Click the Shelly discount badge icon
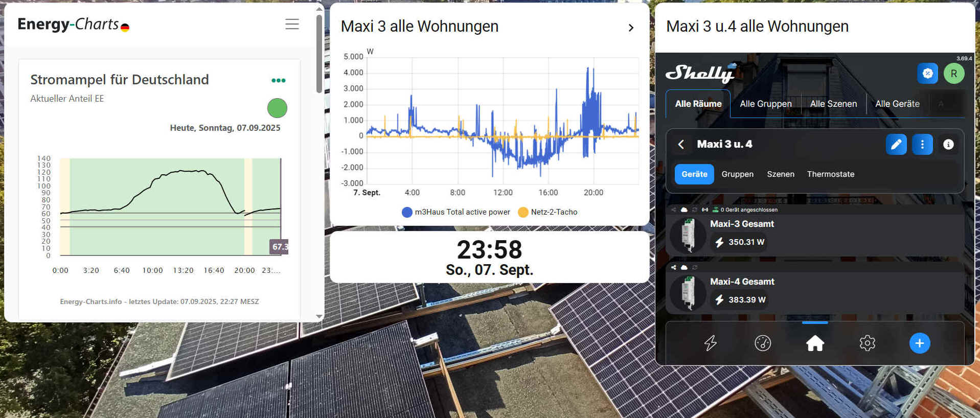Screen dimensions: 980x418 [x=927, y=74]
